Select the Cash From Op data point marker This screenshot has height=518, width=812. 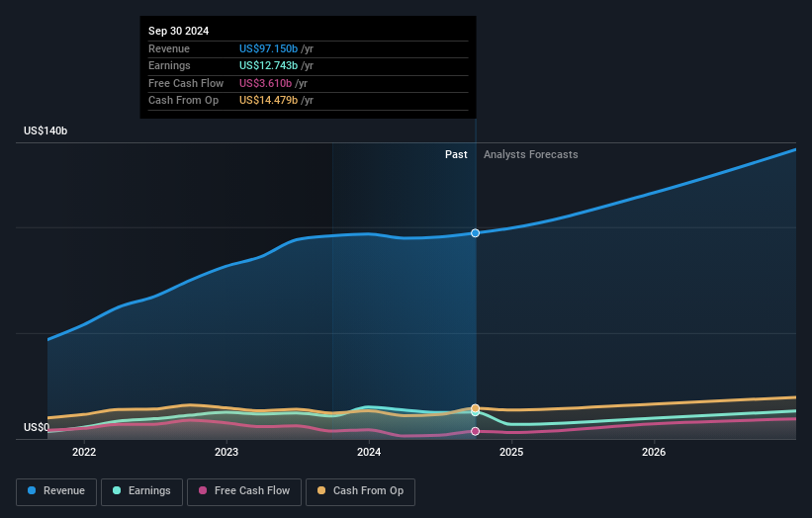(475, 408)
